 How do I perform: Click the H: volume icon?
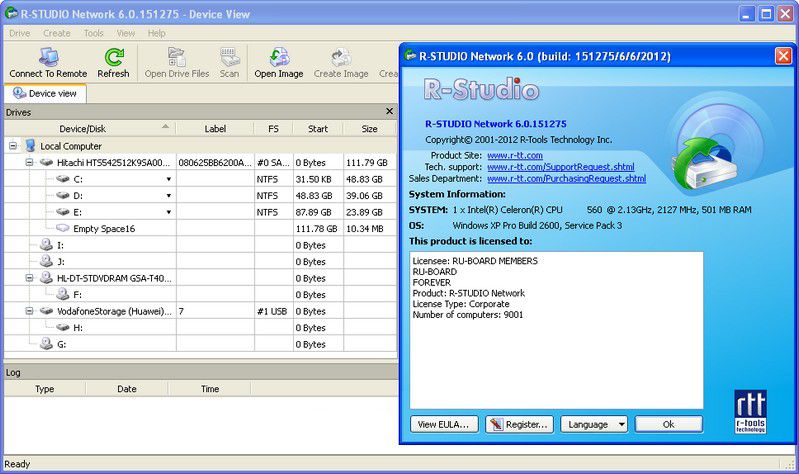coord(63,327)
